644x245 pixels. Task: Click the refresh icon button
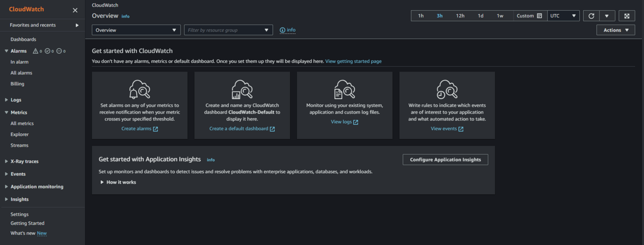point(591,16)
